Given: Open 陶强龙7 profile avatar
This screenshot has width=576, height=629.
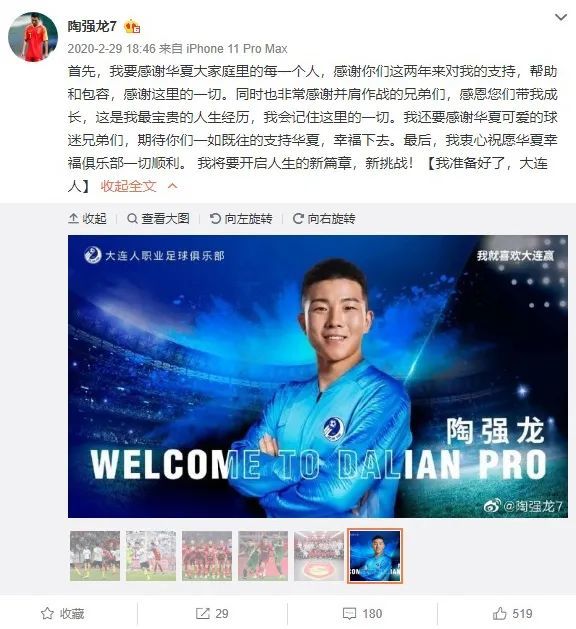Looking at the screenshot, I should (33, 37).
